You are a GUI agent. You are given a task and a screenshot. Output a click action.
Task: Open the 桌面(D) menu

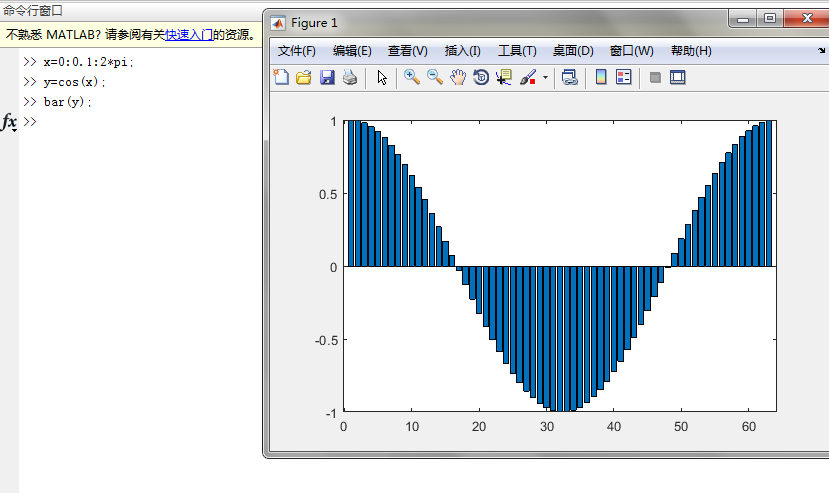pos(573,51)
